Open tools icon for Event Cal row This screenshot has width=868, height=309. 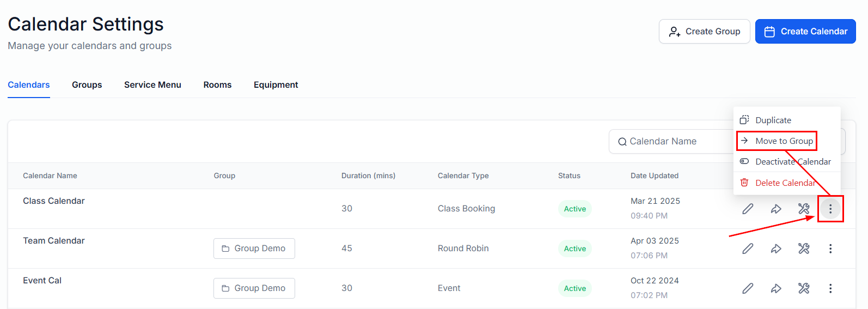click(804, 288)
